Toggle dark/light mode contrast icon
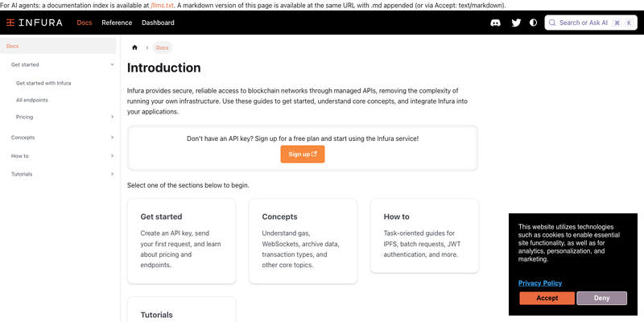Image resolution: width=644 pixels, height=322 pixels. 533,23
